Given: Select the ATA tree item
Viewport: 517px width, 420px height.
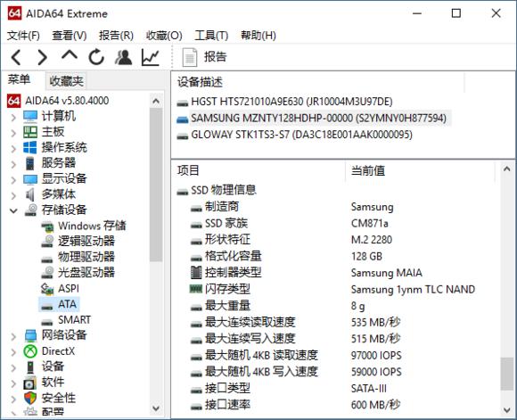Looking at the screenshot, I should tap(67, 304).
